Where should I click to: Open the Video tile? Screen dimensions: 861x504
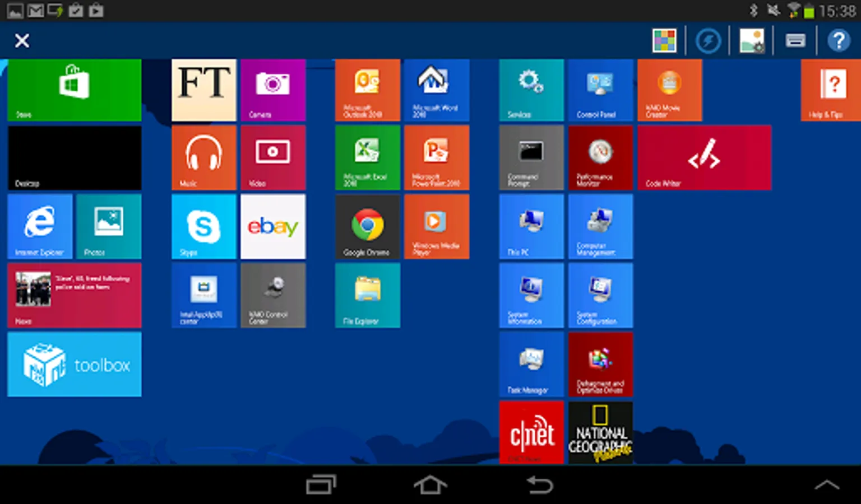[x=273, y=158]
